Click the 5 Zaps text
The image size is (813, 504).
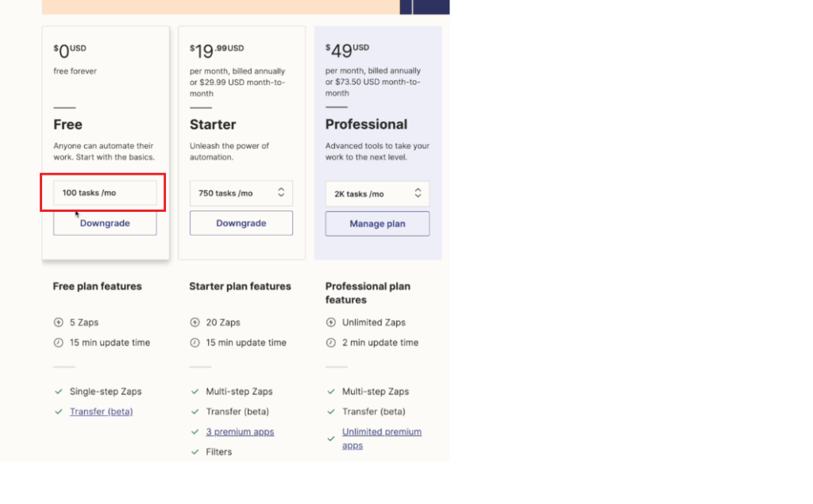click(x=84, y=322)
